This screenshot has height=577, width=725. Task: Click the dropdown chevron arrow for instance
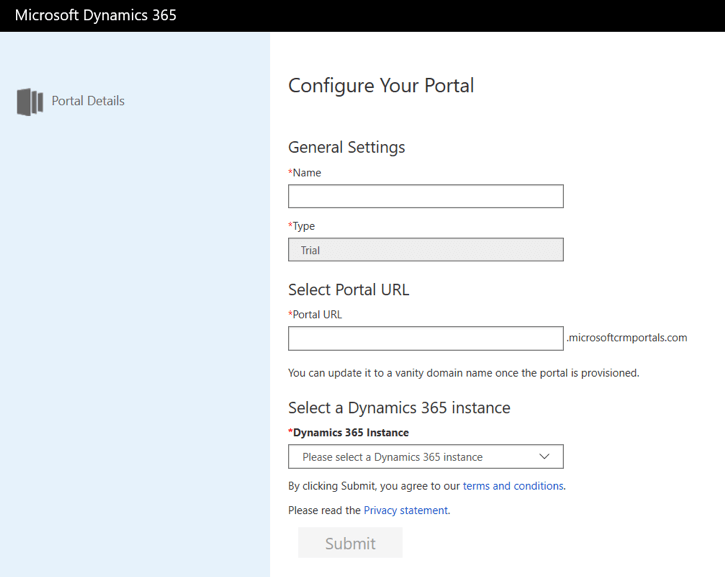click(544, 457)
